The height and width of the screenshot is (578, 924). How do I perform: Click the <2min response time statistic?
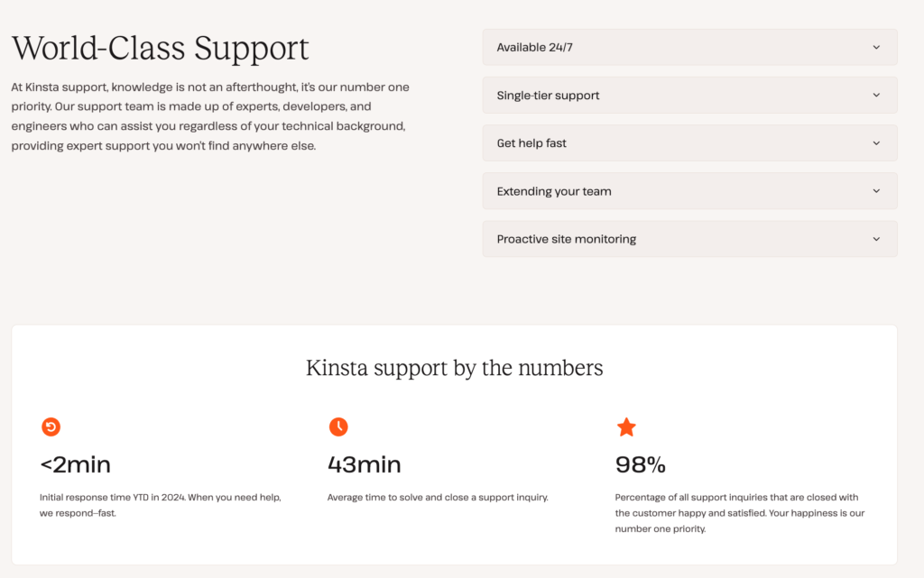point(76,465)
